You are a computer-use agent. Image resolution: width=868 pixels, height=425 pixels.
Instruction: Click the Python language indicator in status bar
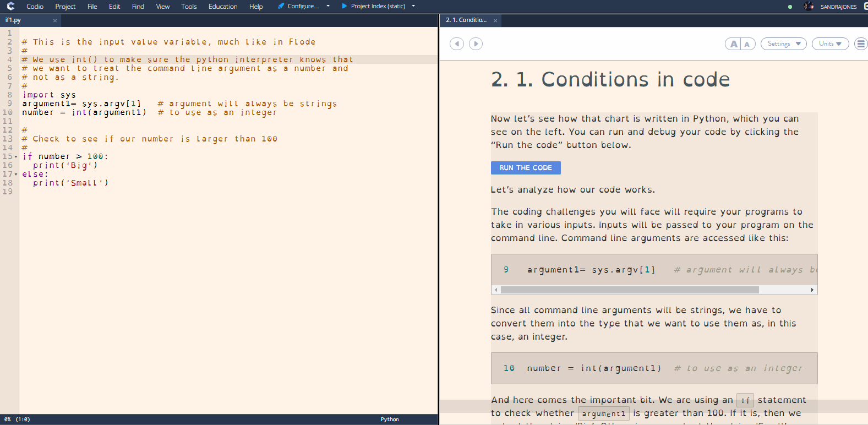(390, 419)
